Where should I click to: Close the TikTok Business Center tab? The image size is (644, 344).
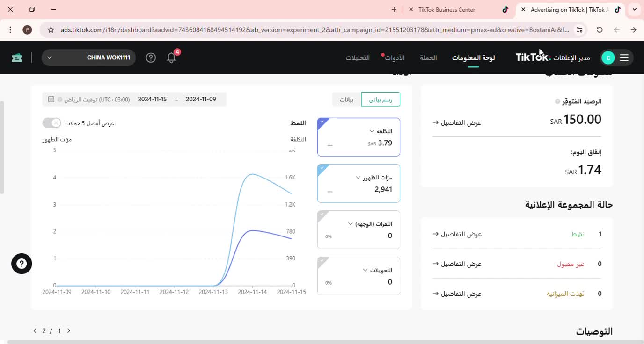coord(411,9)
